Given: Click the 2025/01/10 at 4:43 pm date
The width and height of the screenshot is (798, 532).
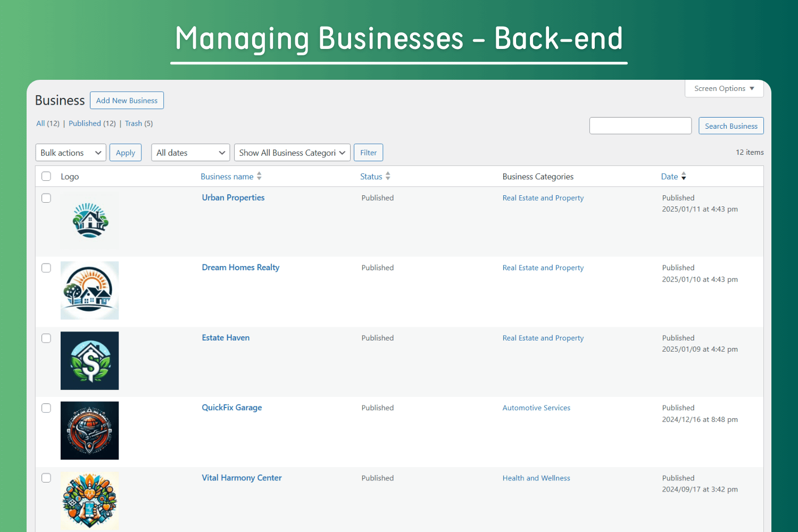Looking at the screenshot, I should point(700,279).
